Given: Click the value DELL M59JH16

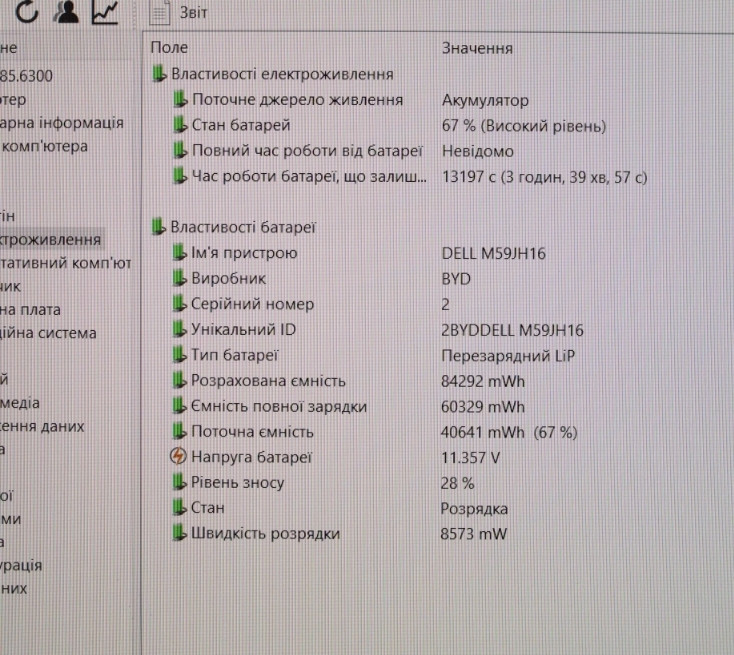Looking at the screenshot, I should pos(494,253).
